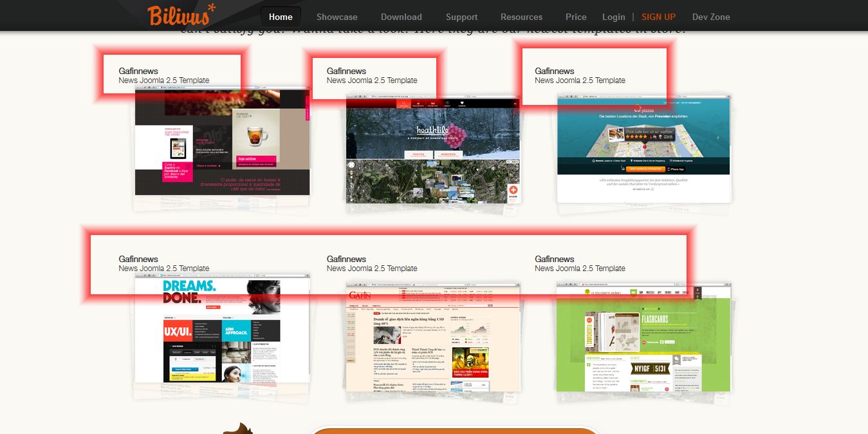Viewport: 868px width, 434px height.
Task: Select Support in the navigation bar
Action: 462,17
